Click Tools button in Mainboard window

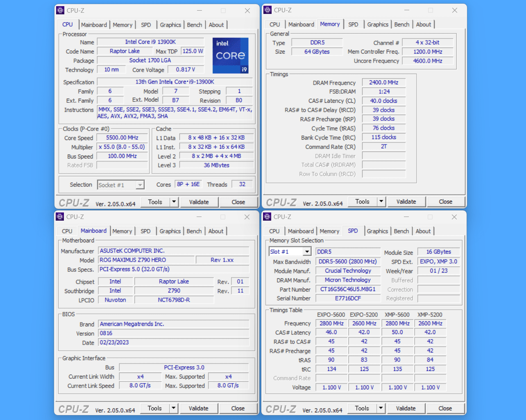155,408
